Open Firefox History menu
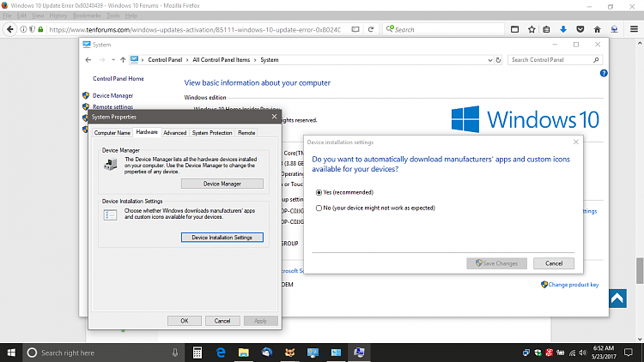644x362 pixels. pyautogui.click(x=58, y=15)
